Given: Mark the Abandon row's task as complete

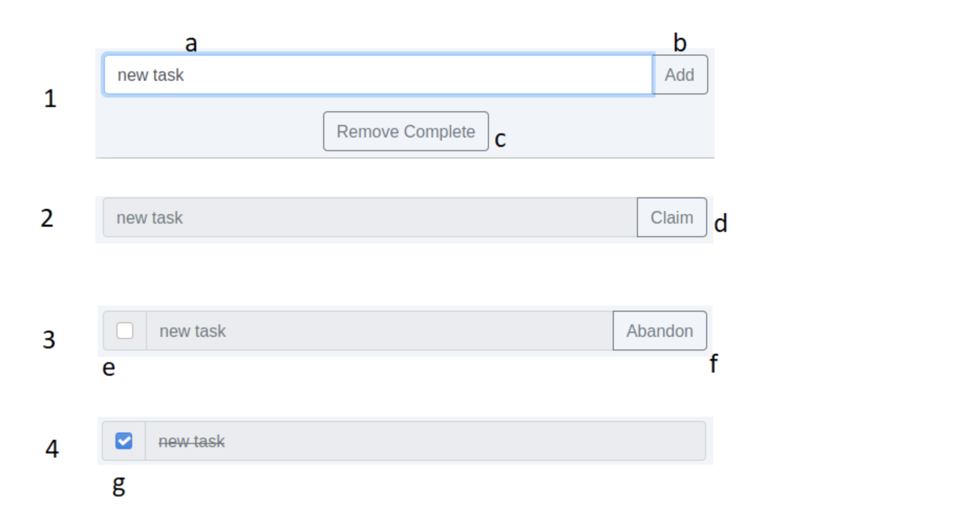Looking at the screenshot, I should (124, 331).
